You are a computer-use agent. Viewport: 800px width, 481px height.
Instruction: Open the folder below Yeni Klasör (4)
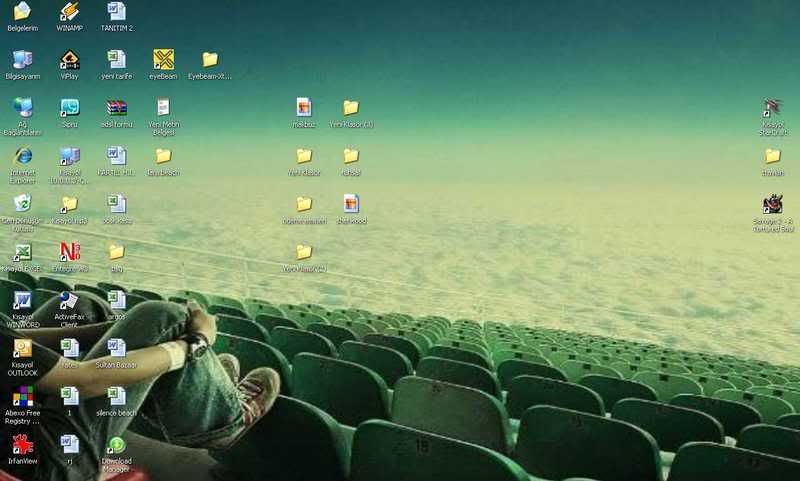tap(351, 156)
